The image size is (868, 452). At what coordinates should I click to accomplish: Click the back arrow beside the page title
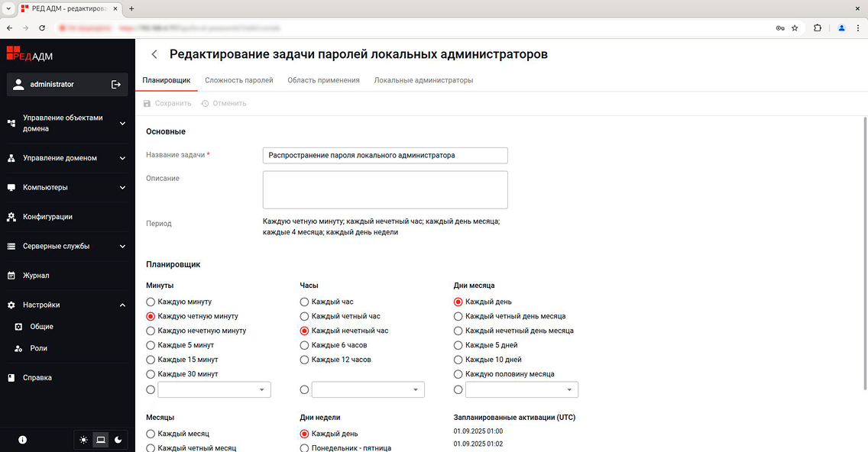154,54
